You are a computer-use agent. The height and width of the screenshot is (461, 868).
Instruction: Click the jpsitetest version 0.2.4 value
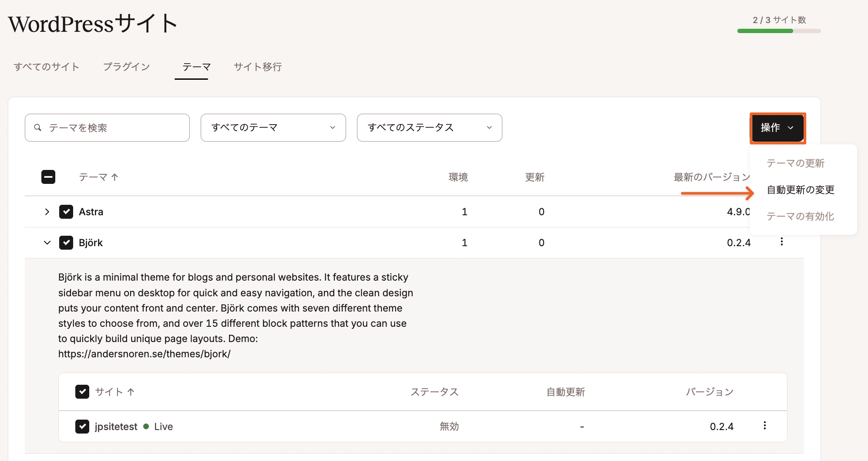[722, 427]
